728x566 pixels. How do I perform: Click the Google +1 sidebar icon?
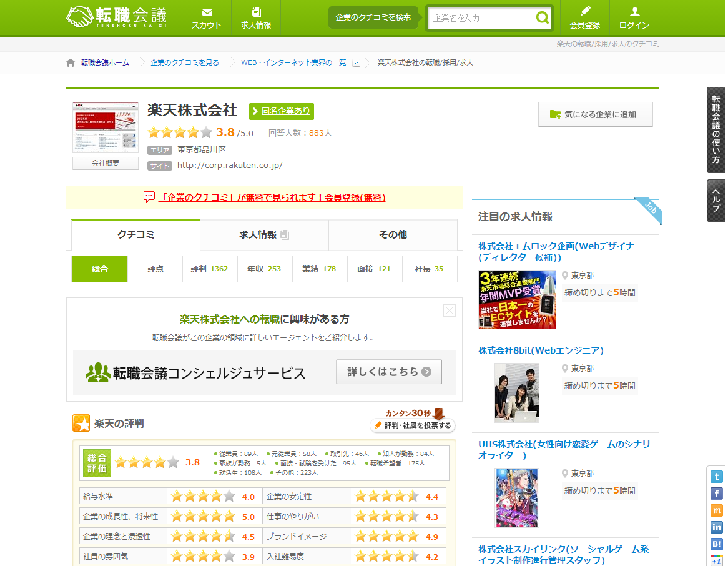coord(716,560)
